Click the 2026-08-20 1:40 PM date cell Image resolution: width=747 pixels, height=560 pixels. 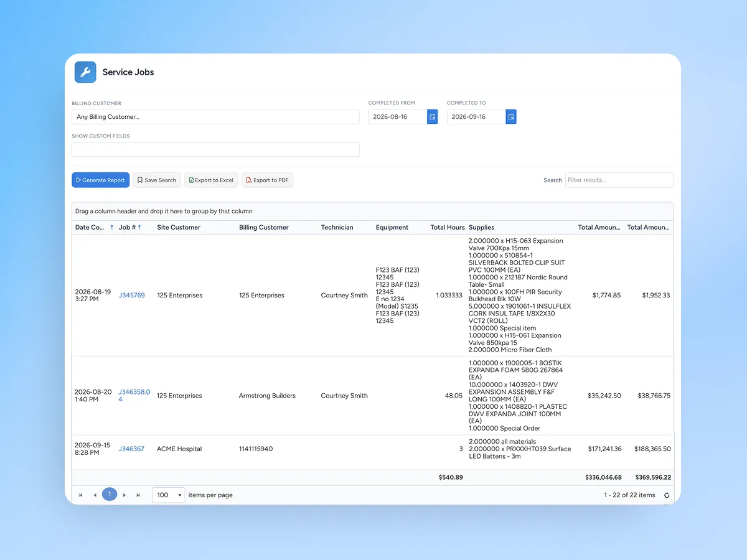[93, 396]
